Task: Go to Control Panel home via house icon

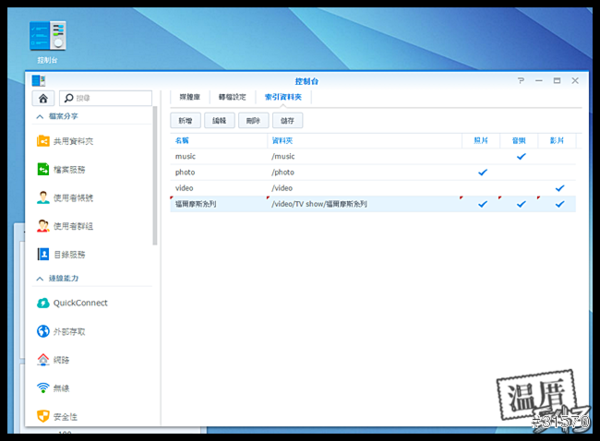Action: [x=43, y=98]
